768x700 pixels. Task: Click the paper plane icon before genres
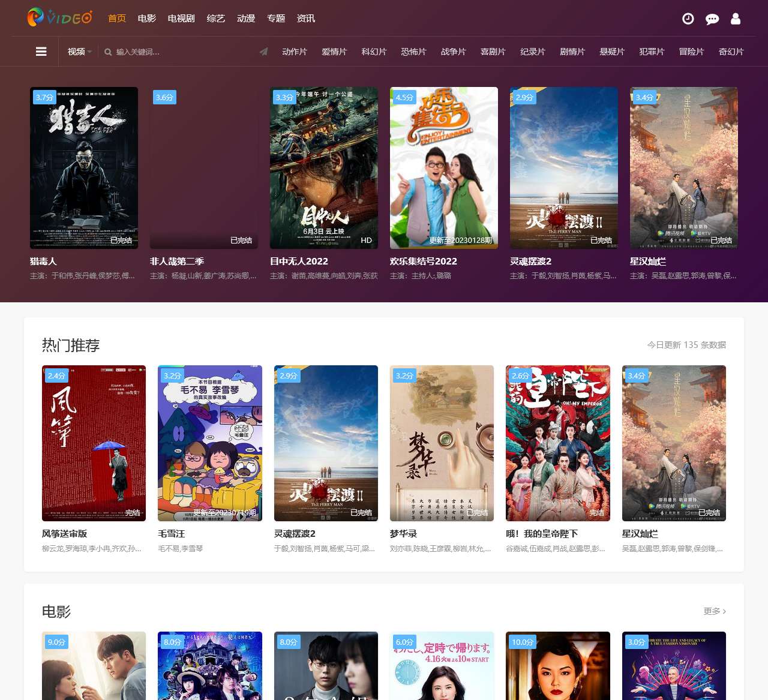click(x=263, y=52)
